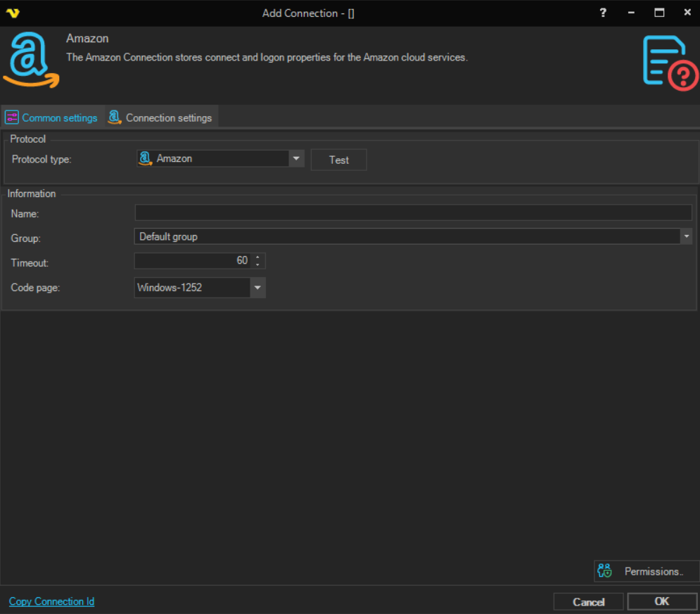Cancel the Add Connection dialog

(x=588, y=601)
